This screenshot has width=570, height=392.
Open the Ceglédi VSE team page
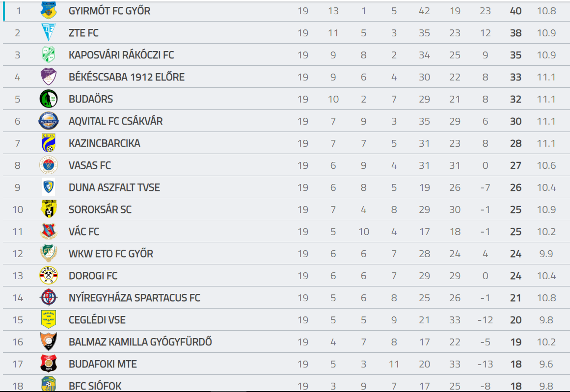[x=97, y=320]
